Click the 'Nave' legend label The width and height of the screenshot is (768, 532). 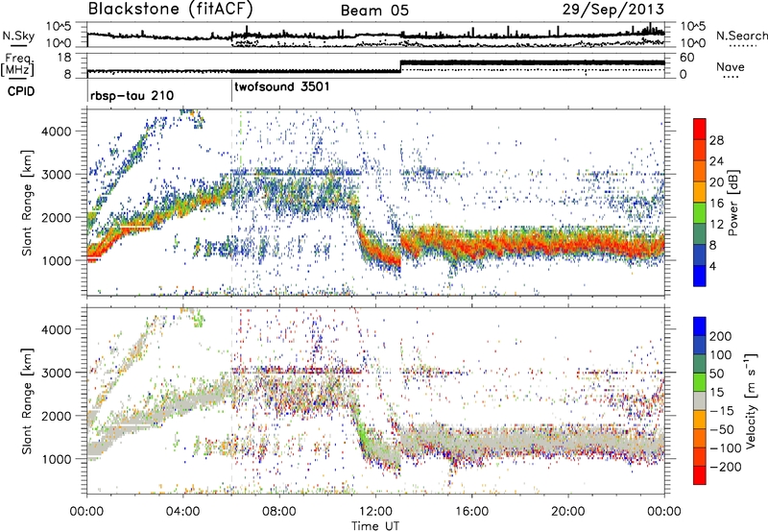pyautogui.click(x=731, y=66)
